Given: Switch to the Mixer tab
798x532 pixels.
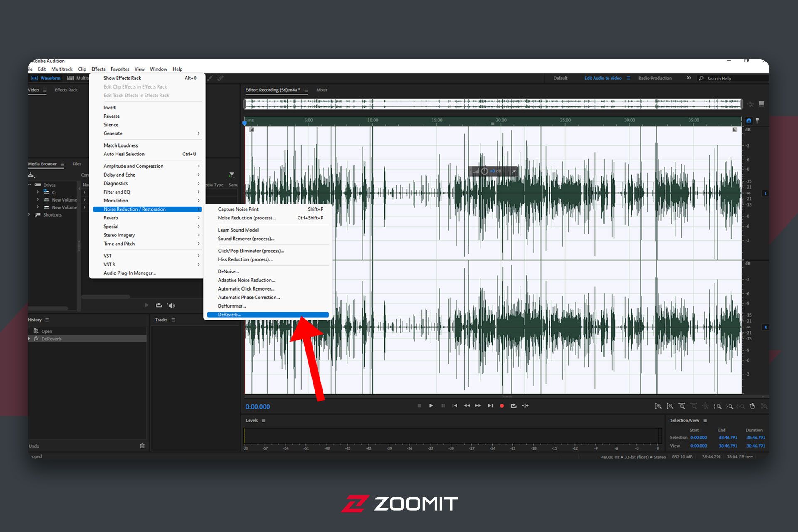Looking at the screenshot, I should 322,90.
